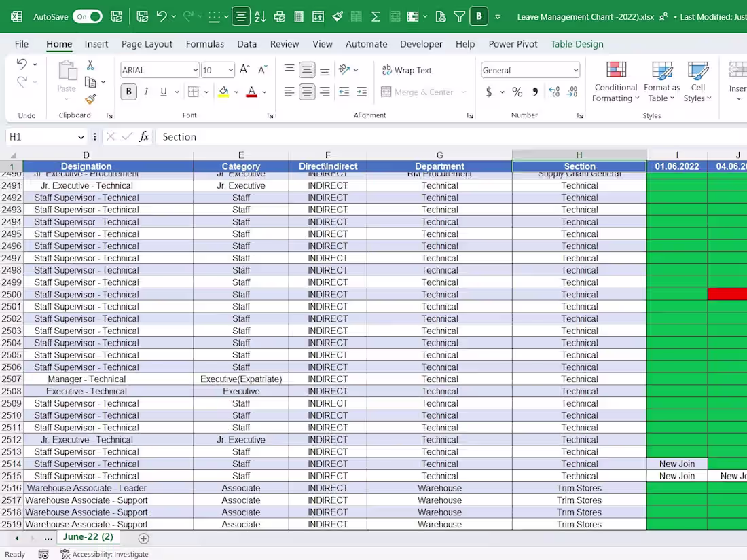This screenshot has width=747, height=560.
Task: Switch to the Formulas ribbon tab
Action: [205, 43]
